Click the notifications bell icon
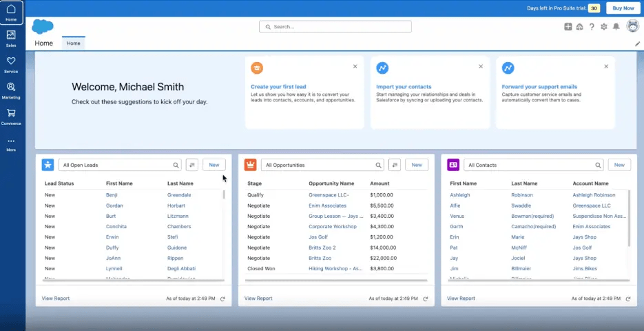Image resolution: width=644 pixels, height=331 pixels. [616, 27]
